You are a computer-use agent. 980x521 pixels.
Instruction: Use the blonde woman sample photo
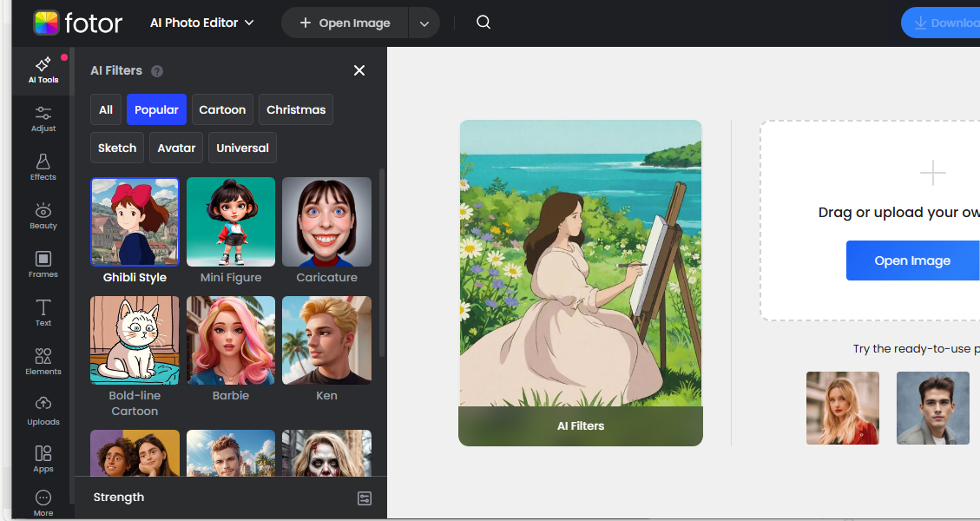pyautogui.click(x=843, y=408)
